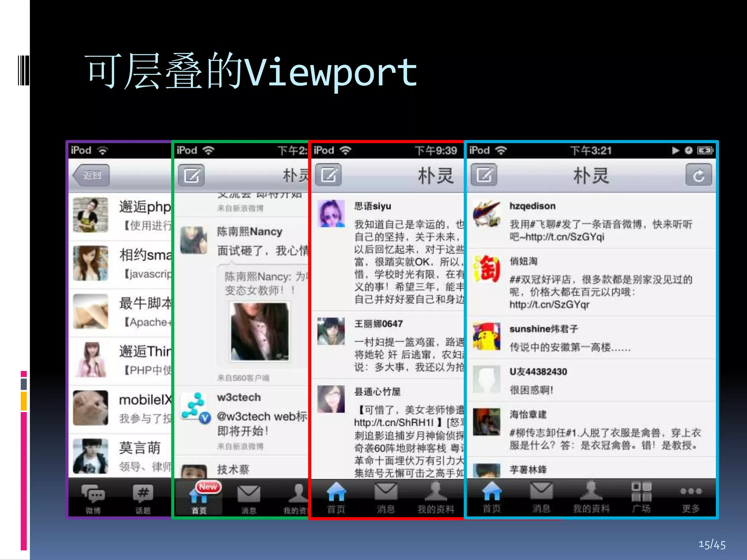
Task: Open link http://t.cn/SzGYqi in hzqedison post
Action: (x=565, y=237)
